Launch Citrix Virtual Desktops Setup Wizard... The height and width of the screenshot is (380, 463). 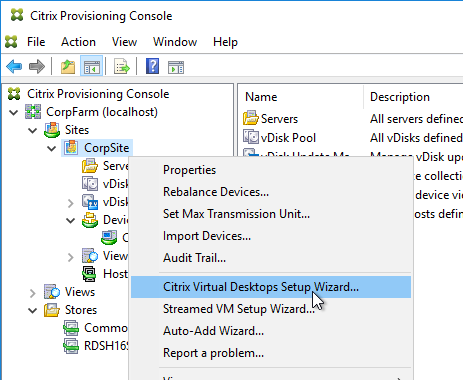pyautogui.click(x=271, y=287)
